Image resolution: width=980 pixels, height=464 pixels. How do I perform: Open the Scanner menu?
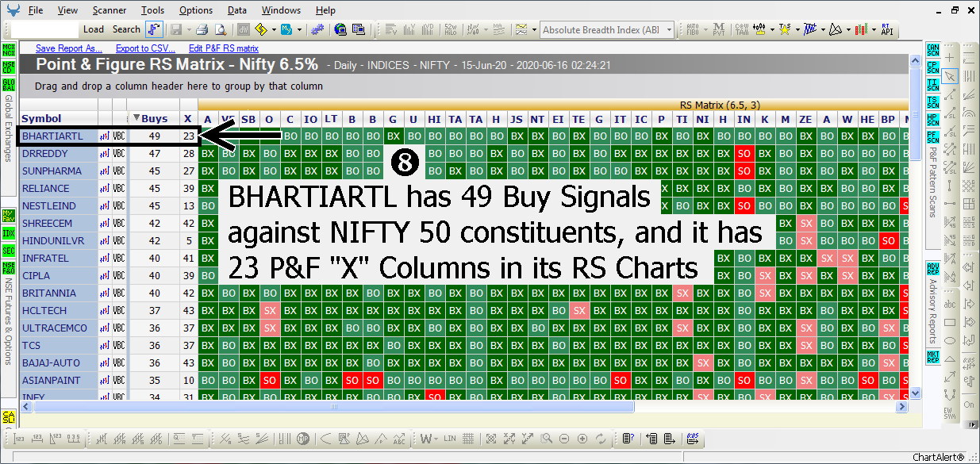coord(109,10)
